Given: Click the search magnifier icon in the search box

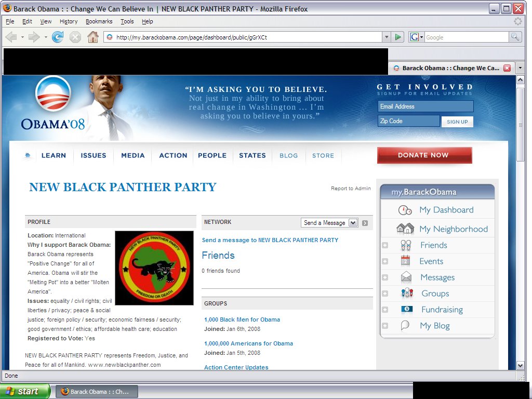Looking at the screenshot, I should click(x=515, y=37).
